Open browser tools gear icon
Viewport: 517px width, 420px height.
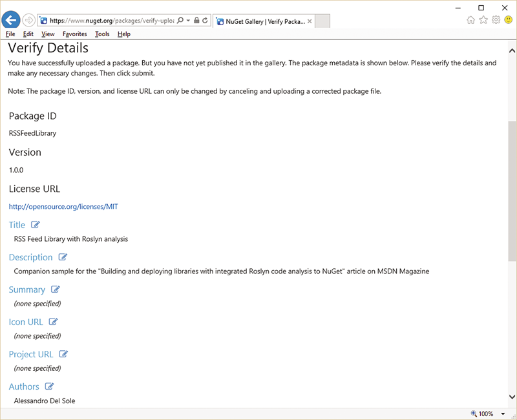[x=496, y=20]
